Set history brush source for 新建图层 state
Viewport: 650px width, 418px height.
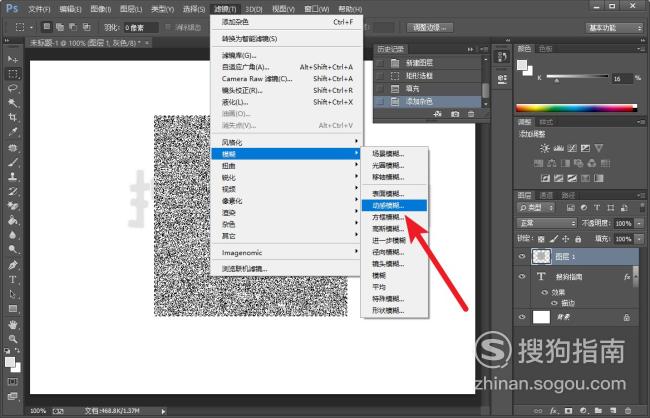pyautogui.click(x=380, y=63)
